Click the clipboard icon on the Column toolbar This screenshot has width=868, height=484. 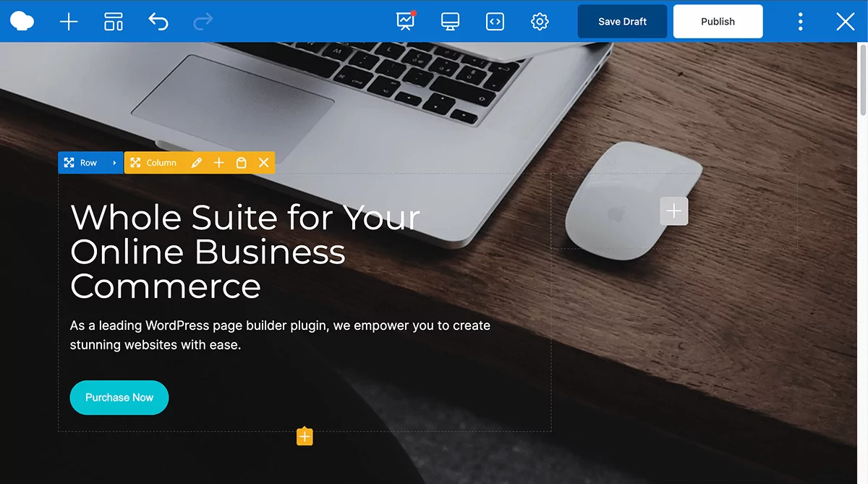click(x=241, y=162)
